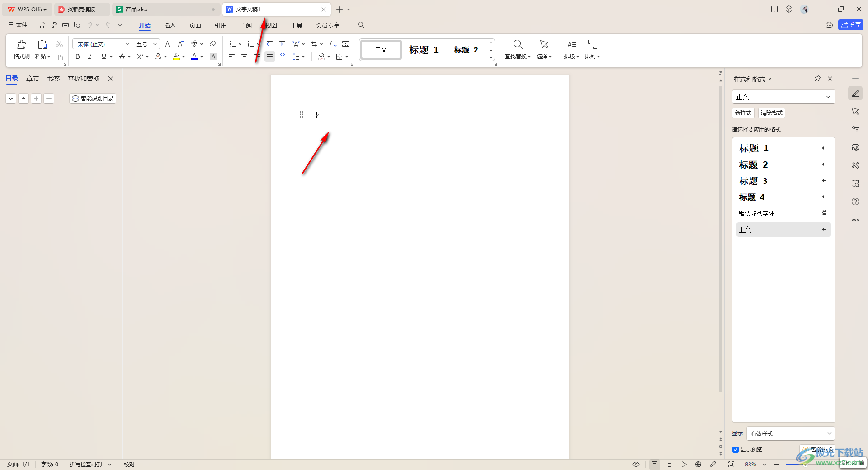
Task: Click the blue font color button
Action: [x=194, y=56]
